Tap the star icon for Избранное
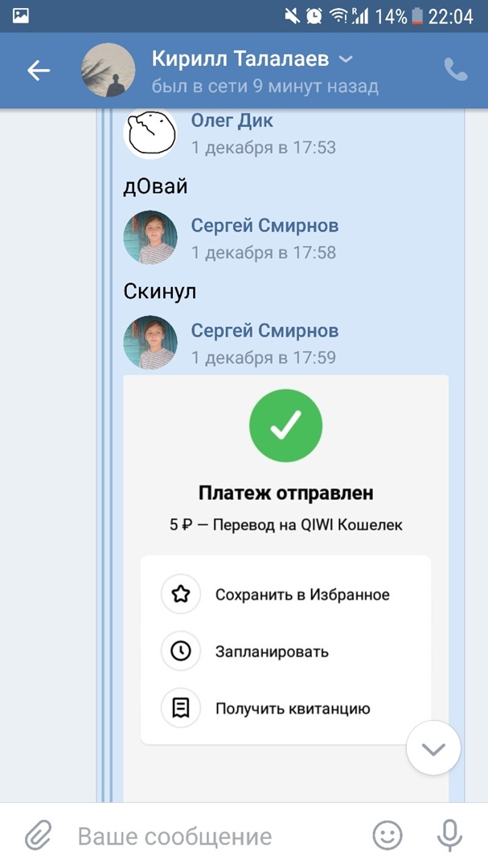 point(181,595)
